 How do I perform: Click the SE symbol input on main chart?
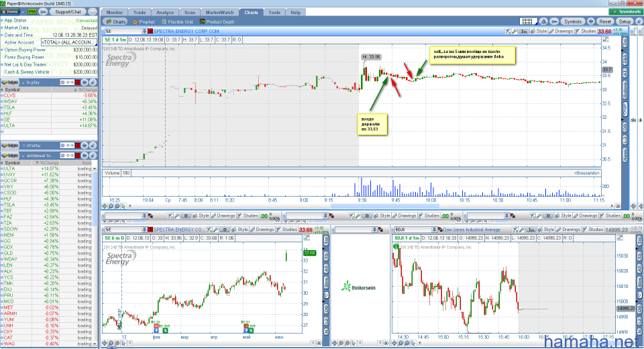[x=123, y=32]
